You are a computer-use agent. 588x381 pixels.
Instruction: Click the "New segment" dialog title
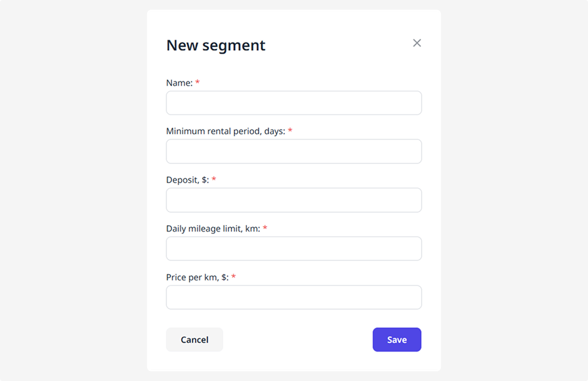point(216,45)
